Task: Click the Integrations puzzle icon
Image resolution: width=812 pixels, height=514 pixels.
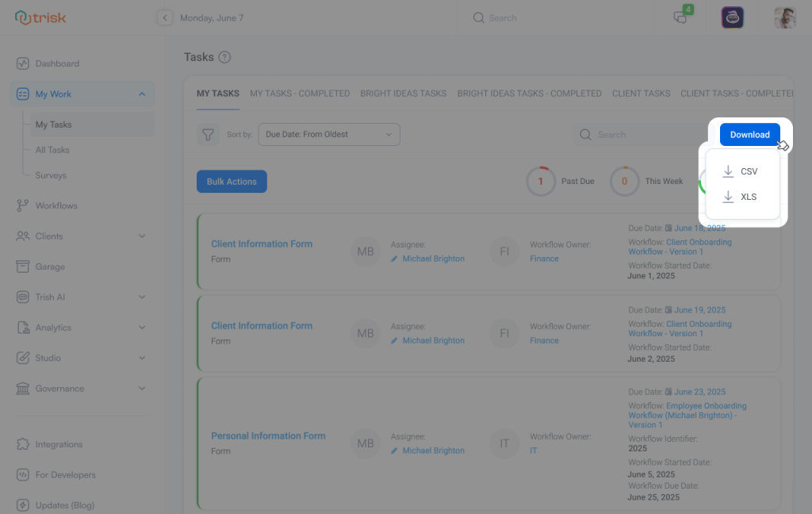Action: [23, 444]
